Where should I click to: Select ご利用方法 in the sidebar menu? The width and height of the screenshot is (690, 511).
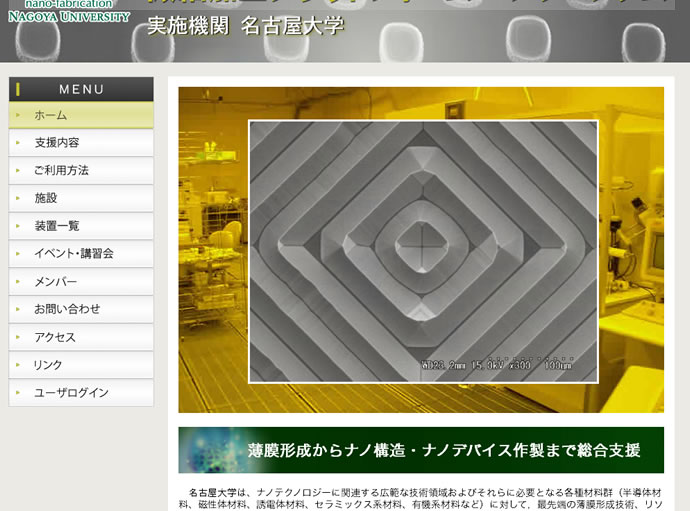tap(61, 171)
